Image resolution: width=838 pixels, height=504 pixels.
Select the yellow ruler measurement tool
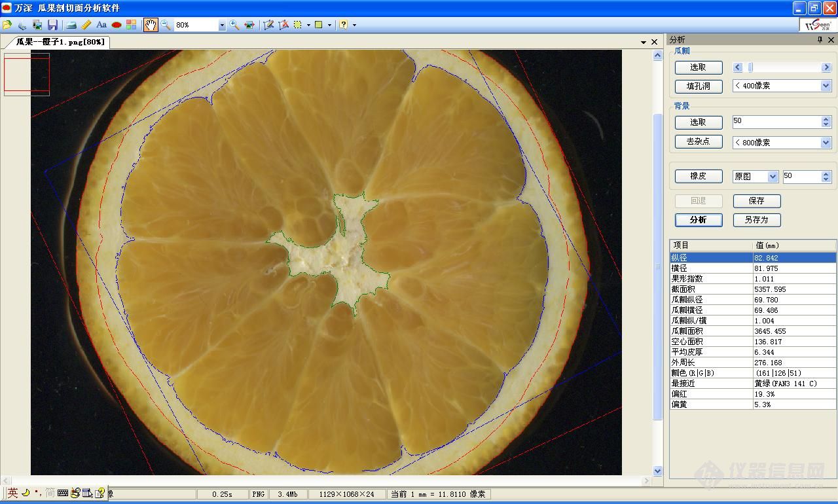click(86, 25)
